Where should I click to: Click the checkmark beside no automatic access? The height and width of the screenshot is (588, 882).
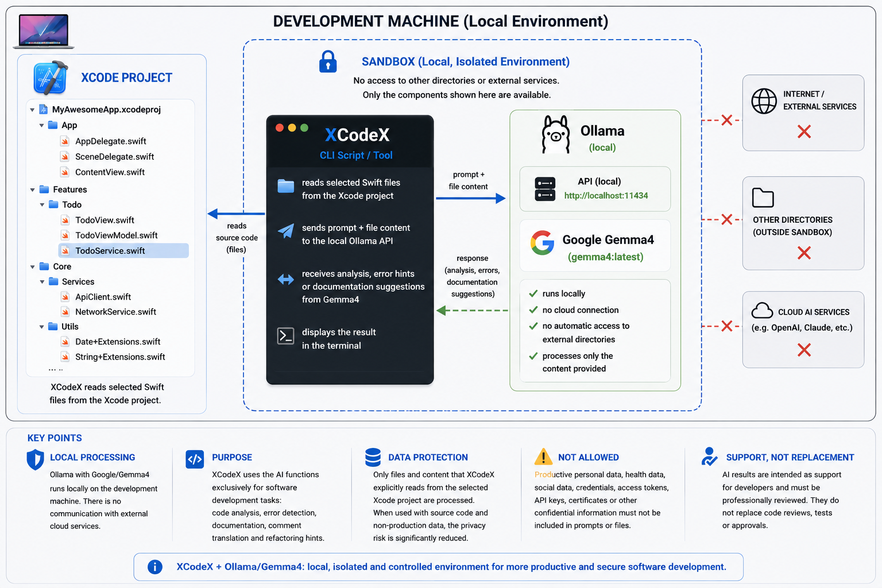533,326
